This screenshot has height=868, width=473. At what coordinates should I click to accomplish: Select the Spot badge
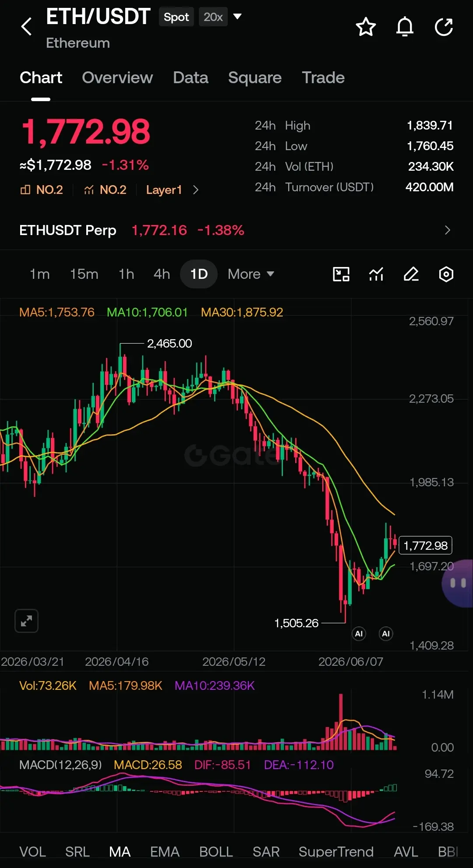(176, 17)
